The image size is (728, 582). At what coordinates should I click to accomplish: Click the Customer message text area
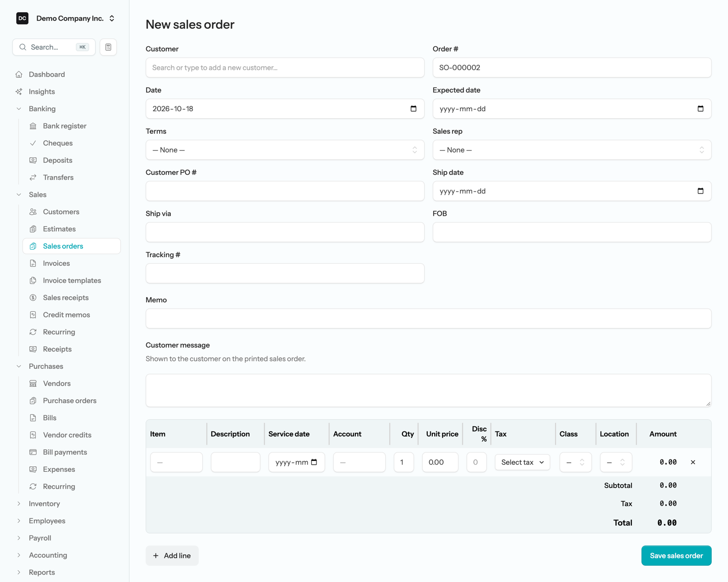click(429, 391)
